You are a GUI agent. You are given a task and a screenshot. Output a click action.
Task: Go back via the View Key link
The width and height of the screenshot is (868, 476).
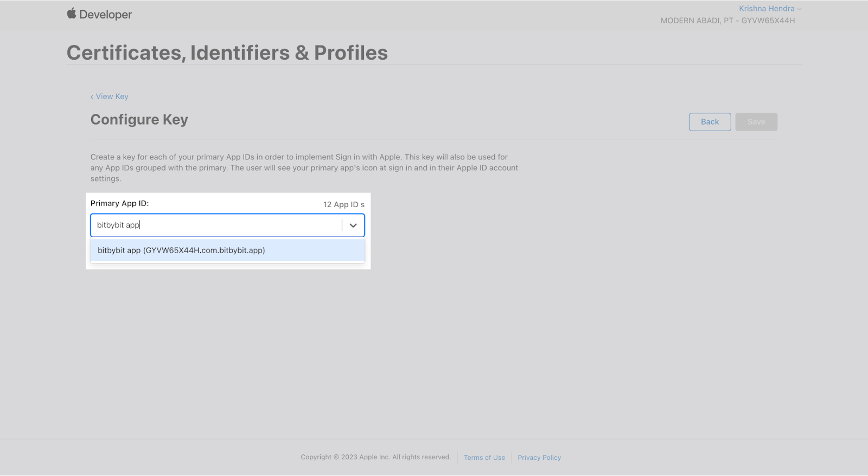(x=110, y=97)
